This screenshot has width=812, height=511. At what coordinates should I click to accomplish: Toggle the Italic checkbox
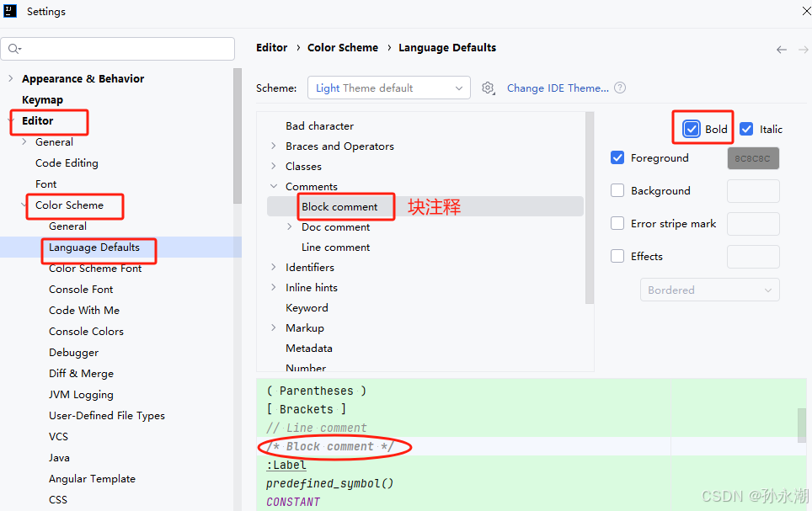(x=746, y=129)
